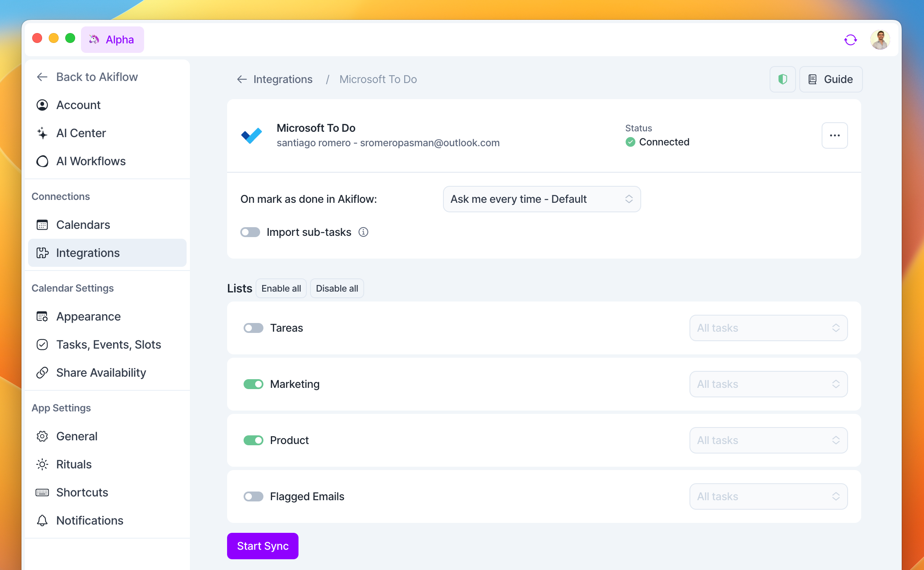Open AI Workflows settings
Image resolution: width=924 pixels, height=570 pixels.
[x=107, y=161]
